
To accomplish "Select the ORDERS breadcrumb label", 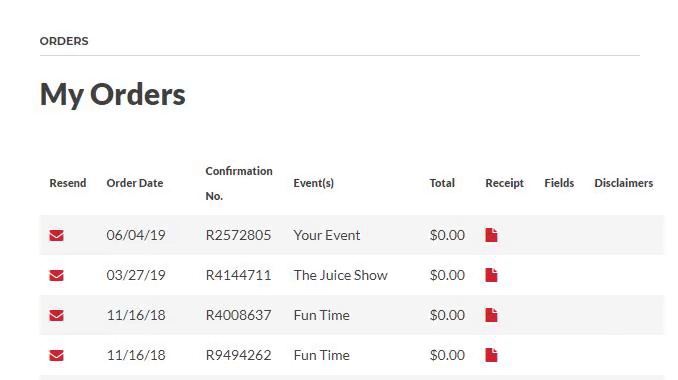I will coord(64,41).
